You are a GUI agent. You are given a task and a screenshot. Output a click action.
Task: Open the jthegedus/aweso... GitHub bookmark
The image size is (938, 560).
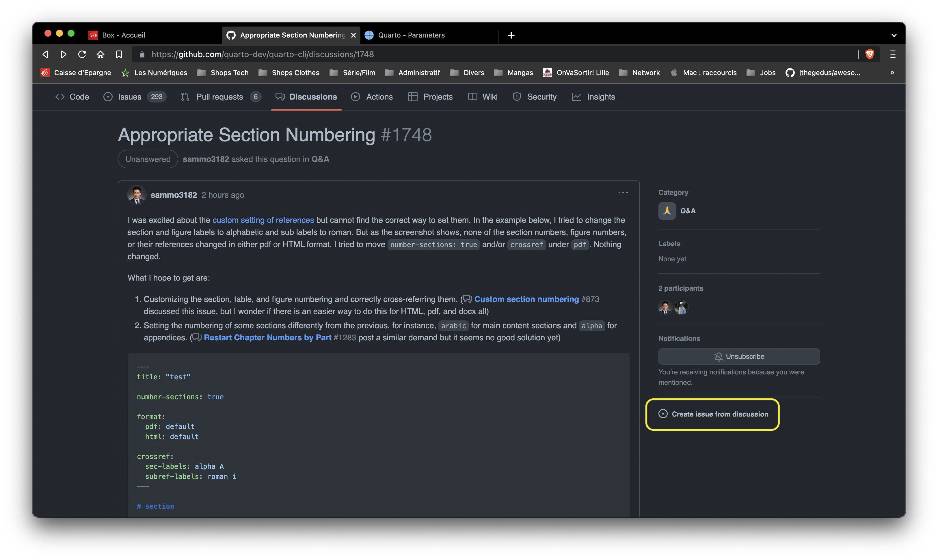coord(822,72)
